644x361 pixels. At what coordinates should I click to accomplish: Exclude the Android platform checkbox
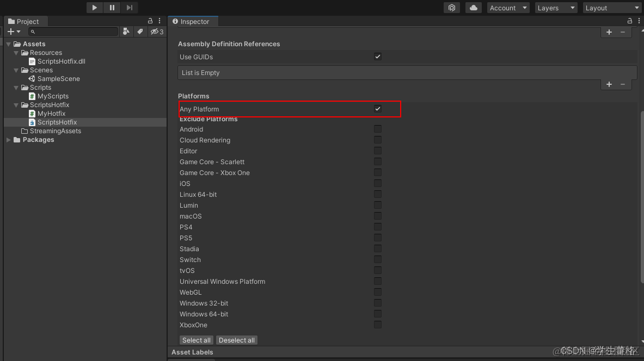pyautogui.click(x=378, y=129)
